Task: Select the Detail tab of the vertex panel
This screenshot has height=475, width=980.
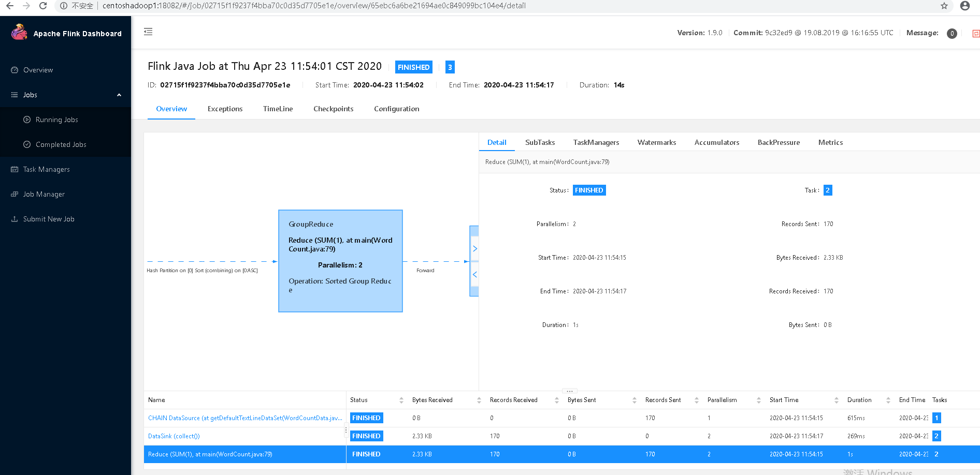Action: point(497,142)
